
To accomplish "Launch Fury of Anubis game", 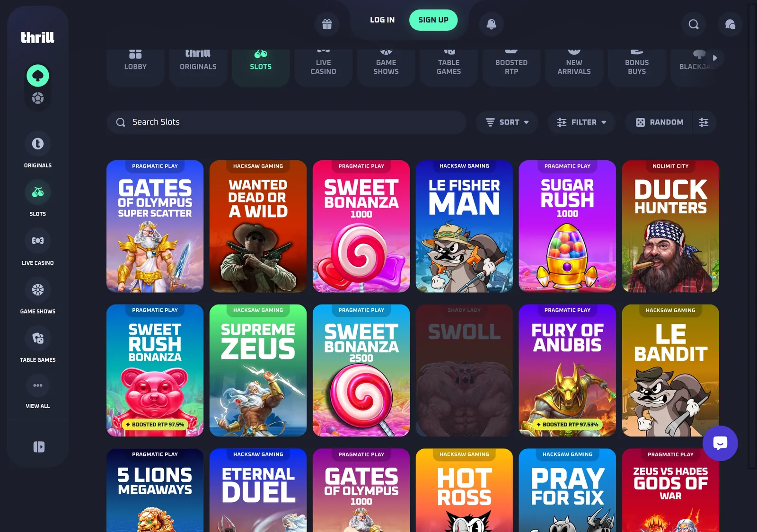I will [x=567, y=370].
